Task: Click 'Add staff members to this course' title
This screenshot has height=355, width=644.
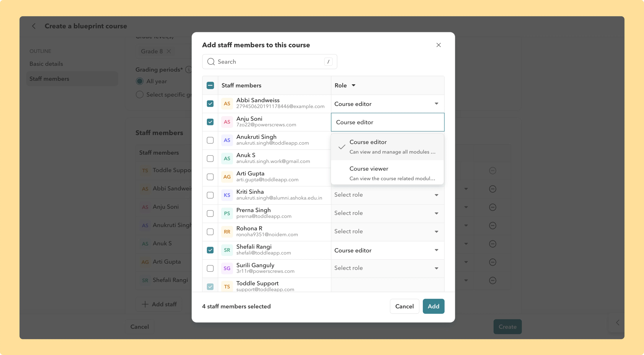Action: coord(256,45)
